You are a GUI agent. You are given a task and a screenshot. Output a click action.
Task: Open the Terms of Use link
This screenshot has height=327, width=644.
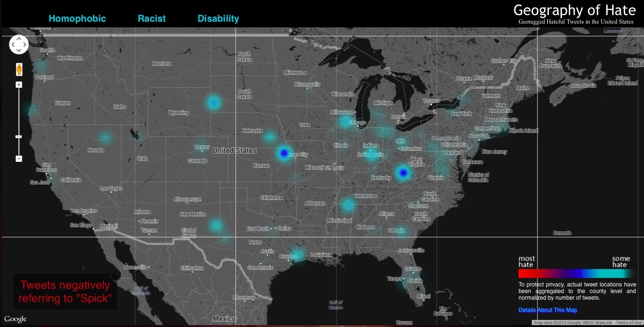click(628, 323)
